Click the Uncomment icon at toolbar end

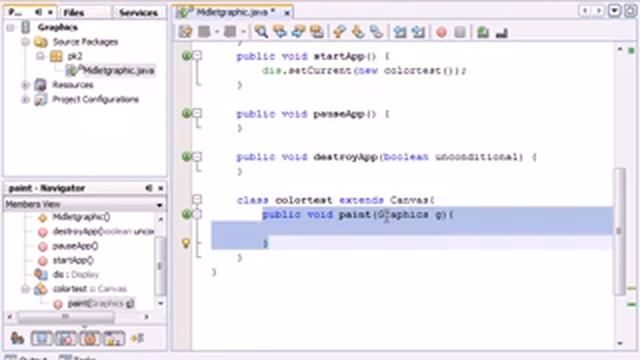502,32
